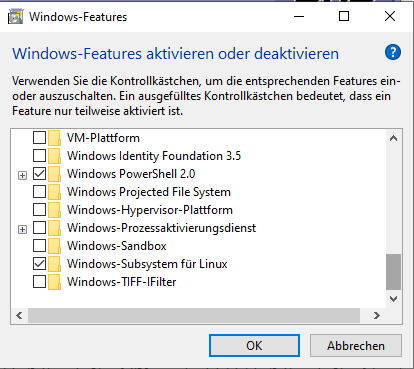The height and width of the screenshot is (369, 414).
Task: Click the Windows-Features title bar icon
Action: click(x=15, y=17)
